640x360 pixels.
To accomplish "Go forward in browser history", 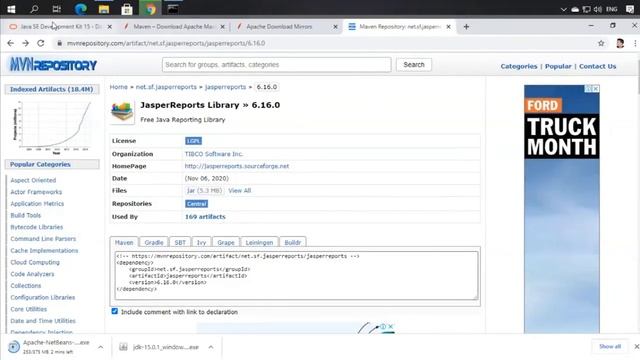I will (x=25, y=43).
